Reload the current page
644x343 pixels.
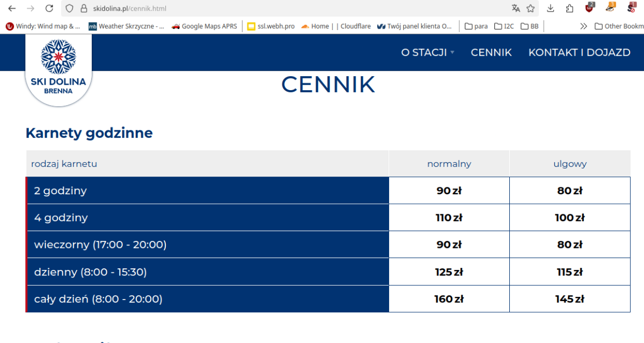[x=49, y=8]
